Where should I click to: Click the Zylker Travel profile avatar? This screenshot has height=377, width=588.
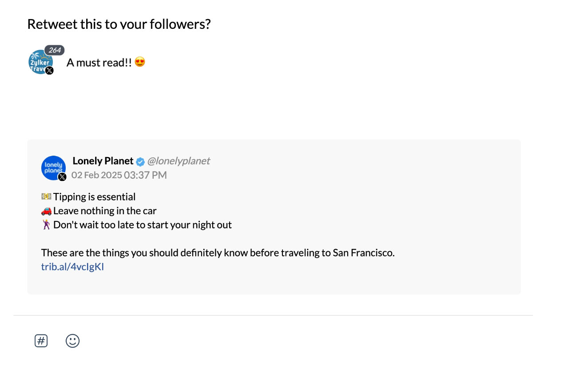pyautogui.click(x=40, y=61)
